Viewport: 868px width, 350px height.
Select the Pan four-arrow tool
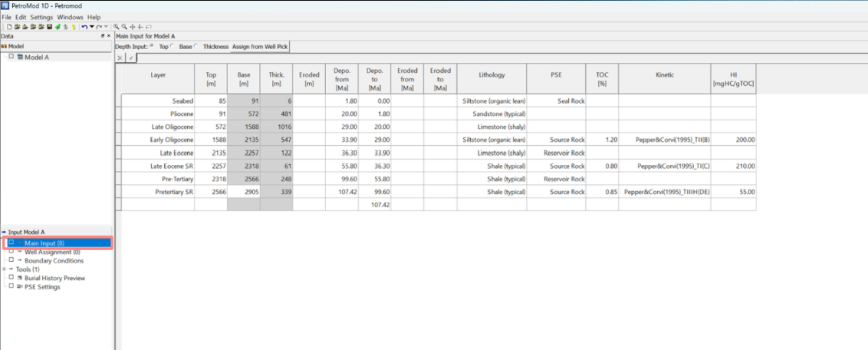(x=133, y=27)
